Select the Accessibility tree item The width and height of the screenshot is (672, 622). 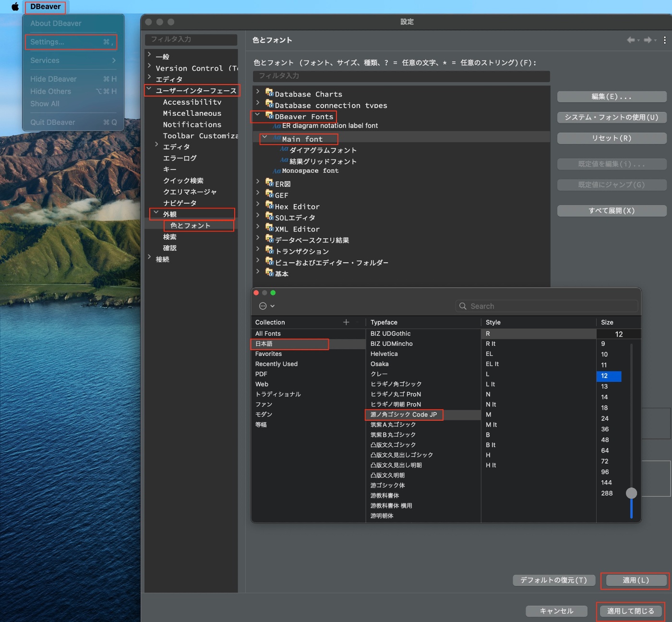192,102
